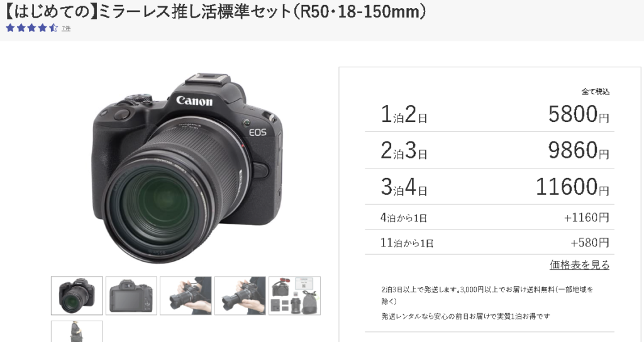Click the 発送レンタル day-before delivery note
This screenshot has width=644, height=342.
click(465, 316)
